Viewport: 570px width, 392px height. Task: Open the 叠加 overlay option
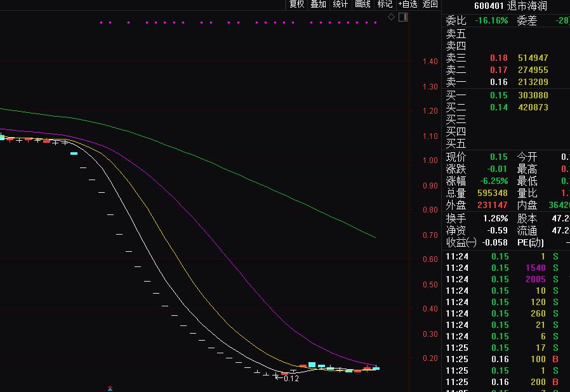[318, 4]
